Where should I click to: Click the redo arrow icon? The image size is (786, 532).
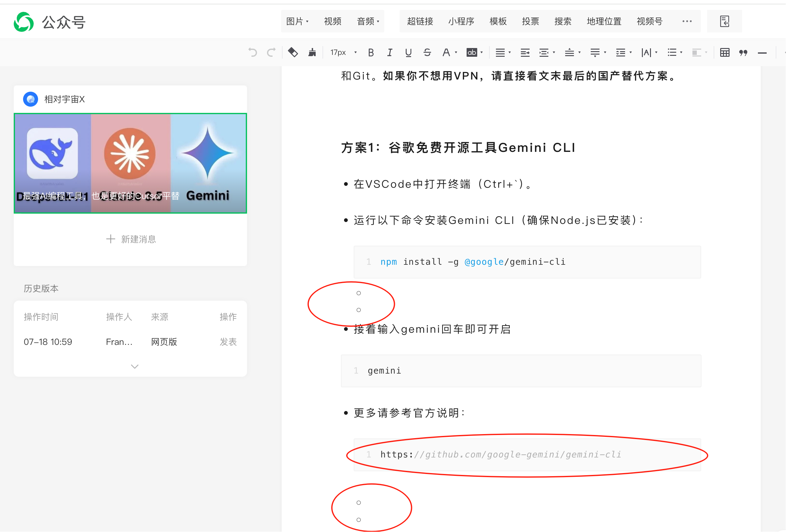coord(271,52)
